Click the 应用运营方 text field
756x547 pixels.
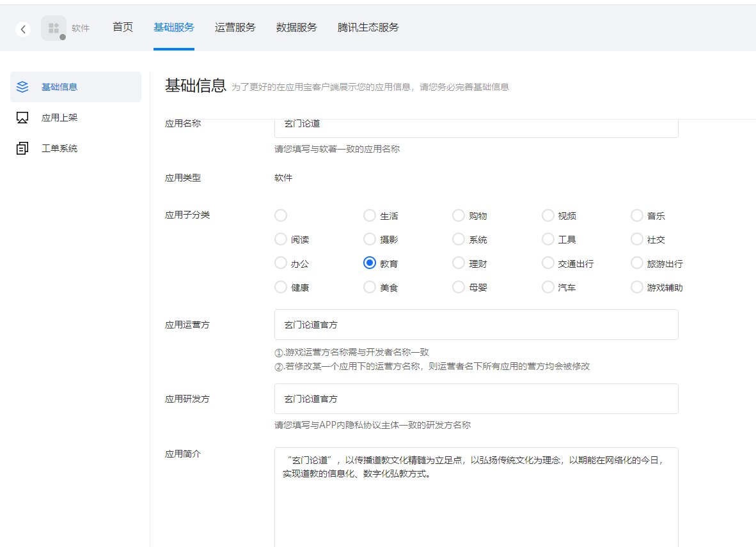(x=476, y=325)
